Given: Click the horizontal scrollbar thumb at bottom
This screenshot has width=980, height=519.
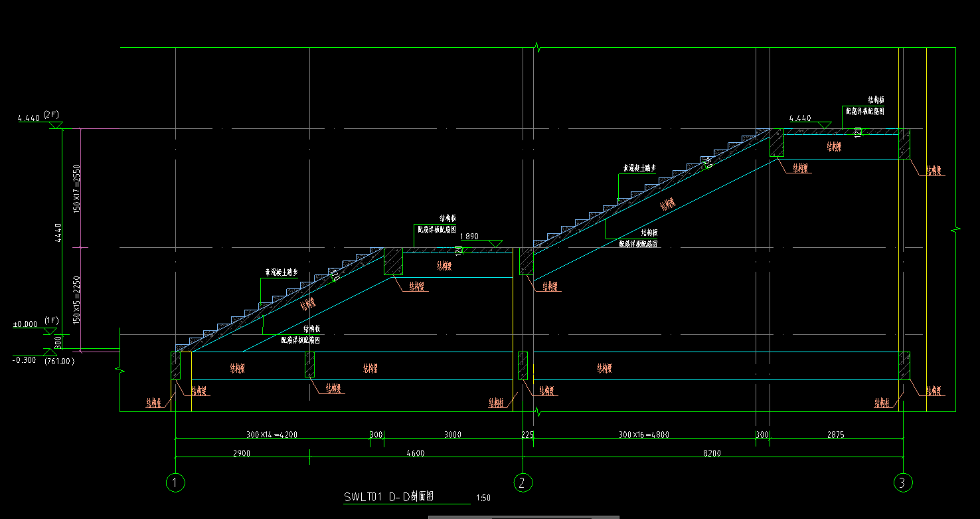Looking at the screenshot, I should [x=524, y=516].
